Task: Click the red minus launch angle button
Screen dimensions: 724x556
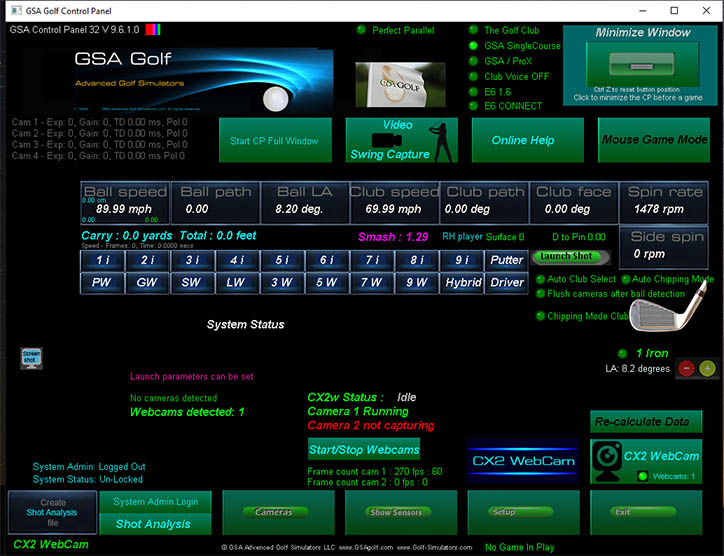Action: (x=686, y=369)
